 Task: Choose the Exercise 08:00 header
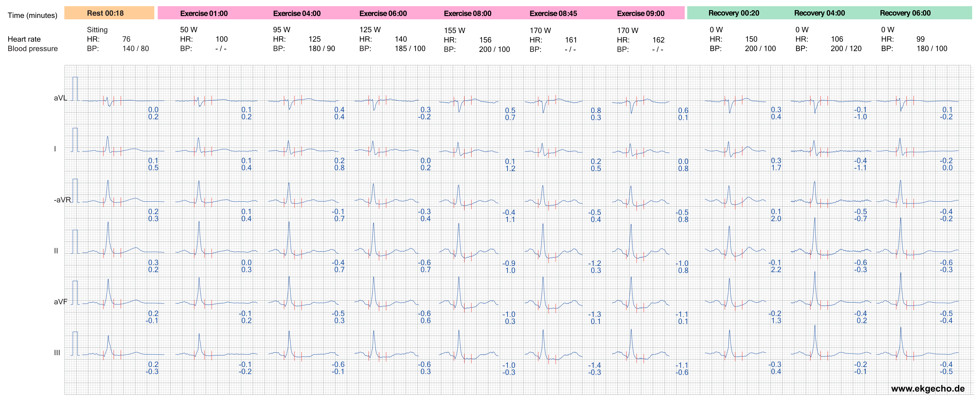click(x=467, y=13)
